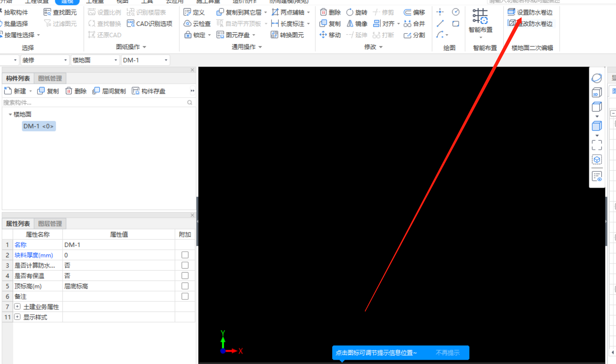Choose the point draw tool in 绘图
This screenshot has width=616, height=364.
coord(440,12)
